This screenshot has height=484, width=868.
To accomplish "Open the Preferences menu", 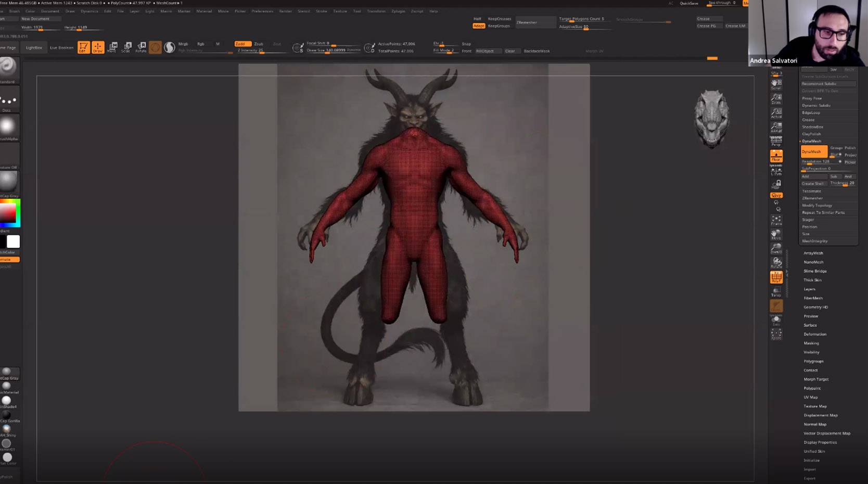I will [x=262, y=11].
